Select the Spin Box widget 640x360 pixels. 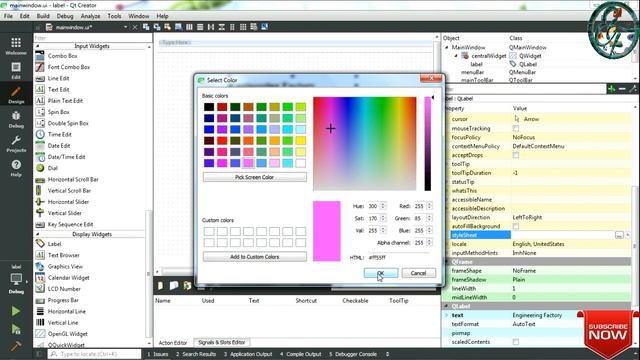58,112
